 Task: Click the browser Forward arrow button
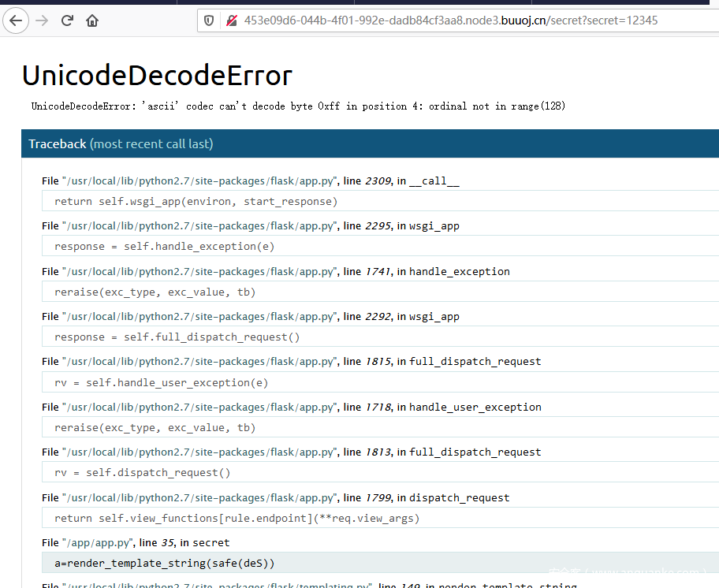42,20
